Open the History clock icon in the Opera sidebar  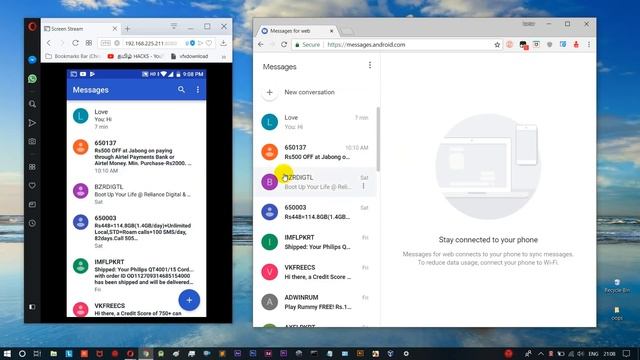point(32,223)
